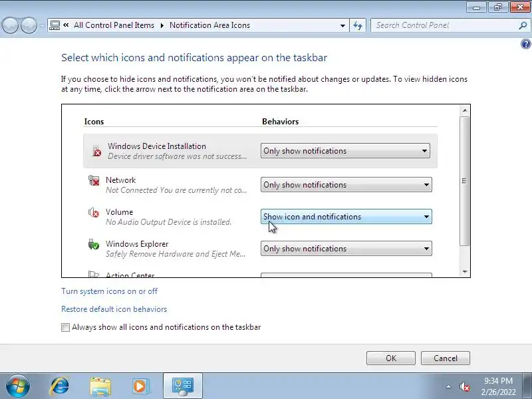
Task: Click the Control Panel computer icon in address bar
Action: pyautogui.click(x=55, y=25)
